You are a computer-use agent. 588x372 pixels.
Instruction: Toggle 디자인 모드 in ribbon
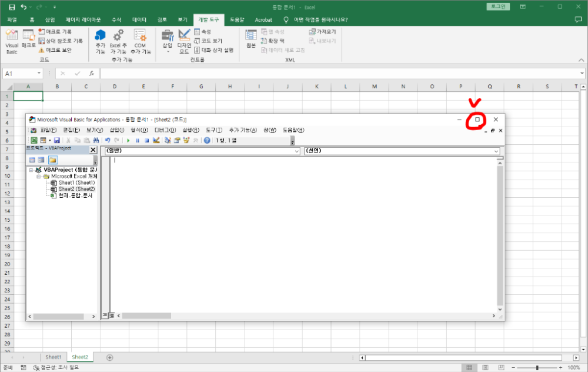[x=184, y=41]
